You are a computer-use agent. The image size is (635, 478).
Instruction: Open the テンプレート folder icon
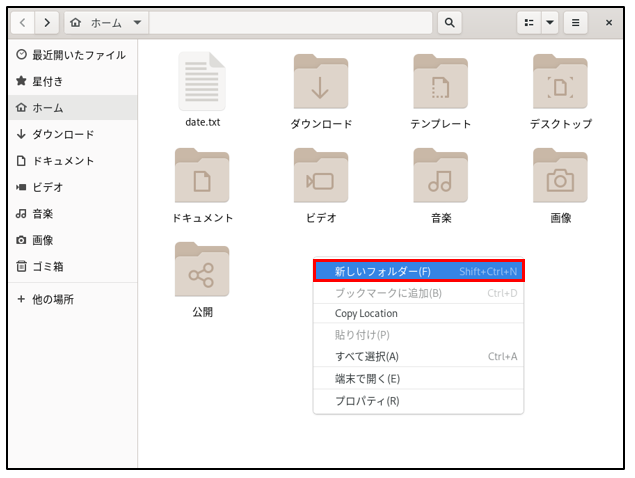coord(440,83)
